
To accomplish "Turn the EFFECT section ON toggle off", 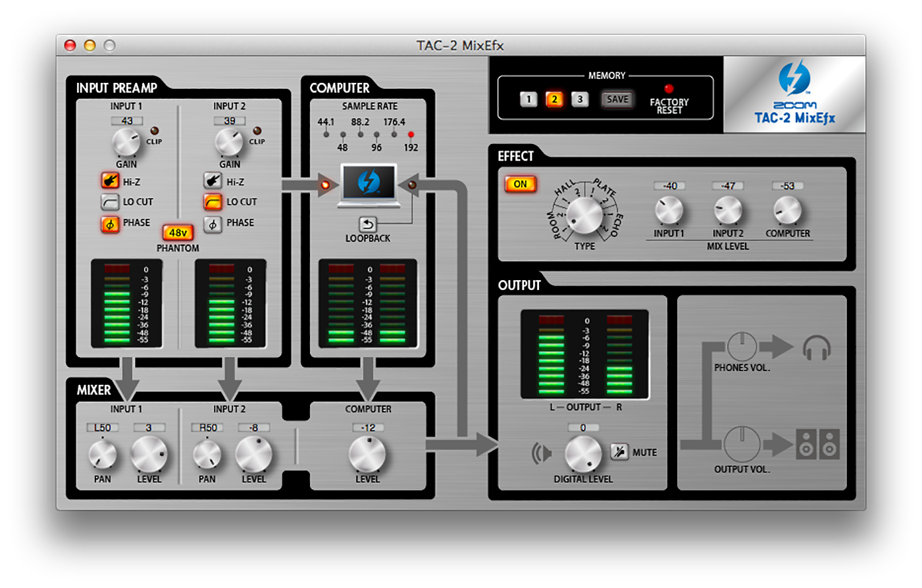I will click(520, 184).
